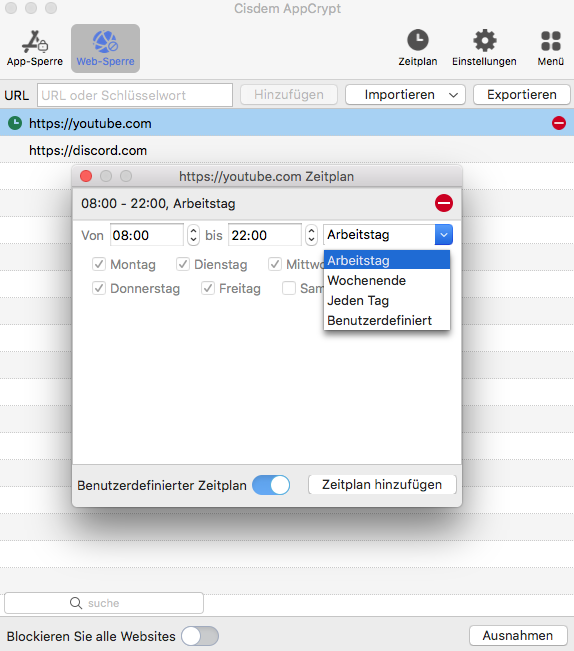Click Zeitplan hinzufügen button
This screenshot has height=651, width=574.
382,485
